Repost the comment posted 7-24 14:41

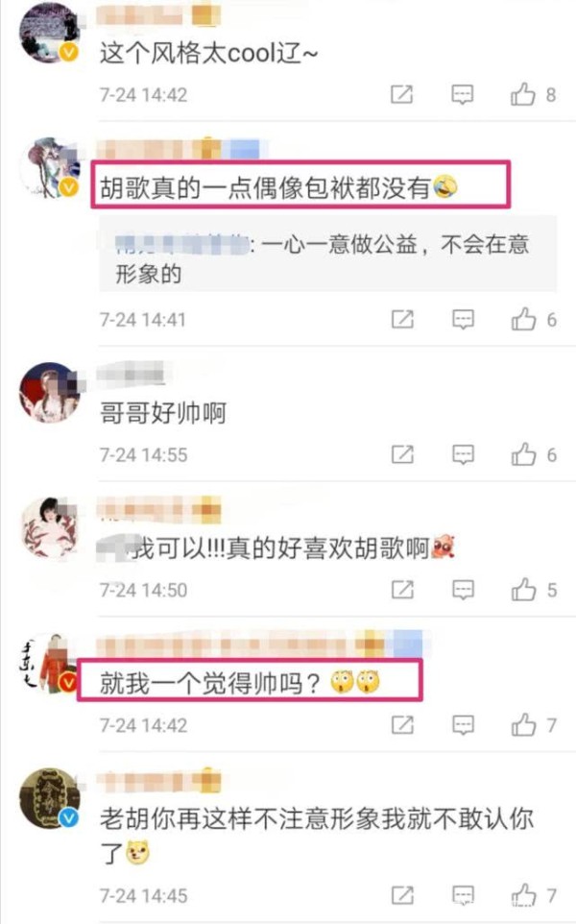[x=402, y=320]
